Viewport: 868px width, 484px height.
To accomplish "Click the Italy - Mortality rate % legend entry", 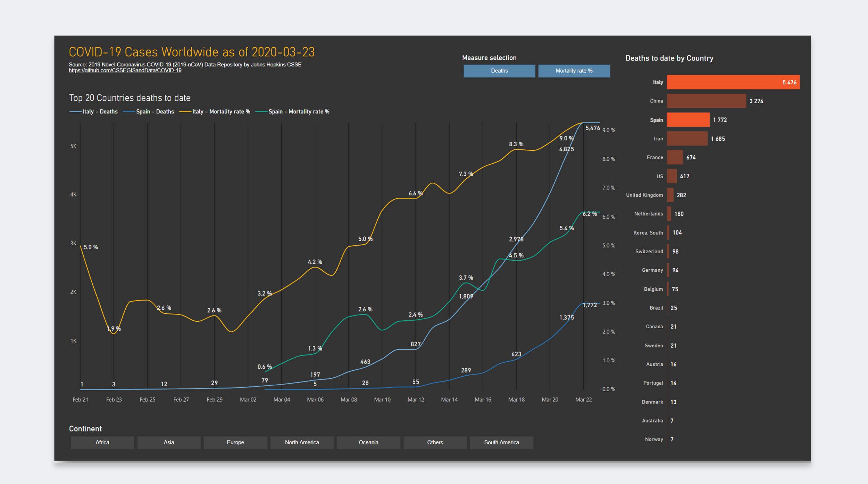I will point(221,112).
